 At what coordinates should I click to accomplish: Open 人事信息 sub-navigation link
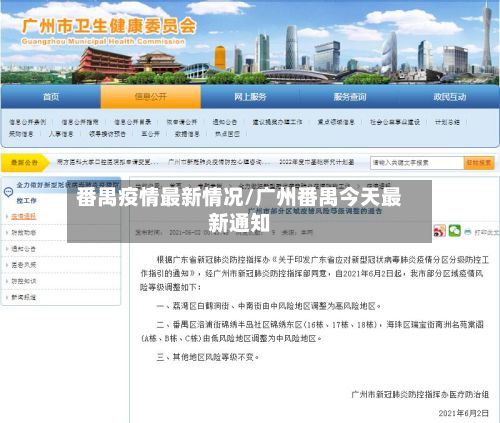(x=61, y=134)
